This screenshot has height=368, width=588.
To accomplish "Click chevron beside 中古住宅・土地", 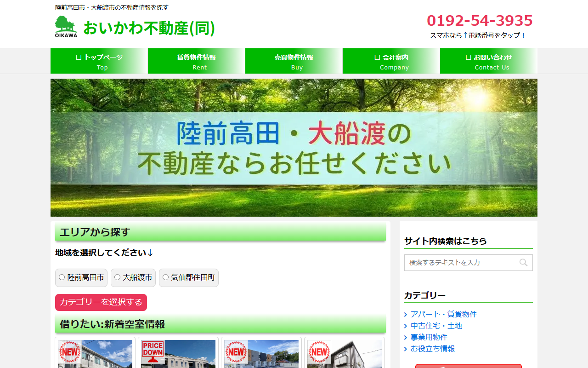I will point(406,326).
